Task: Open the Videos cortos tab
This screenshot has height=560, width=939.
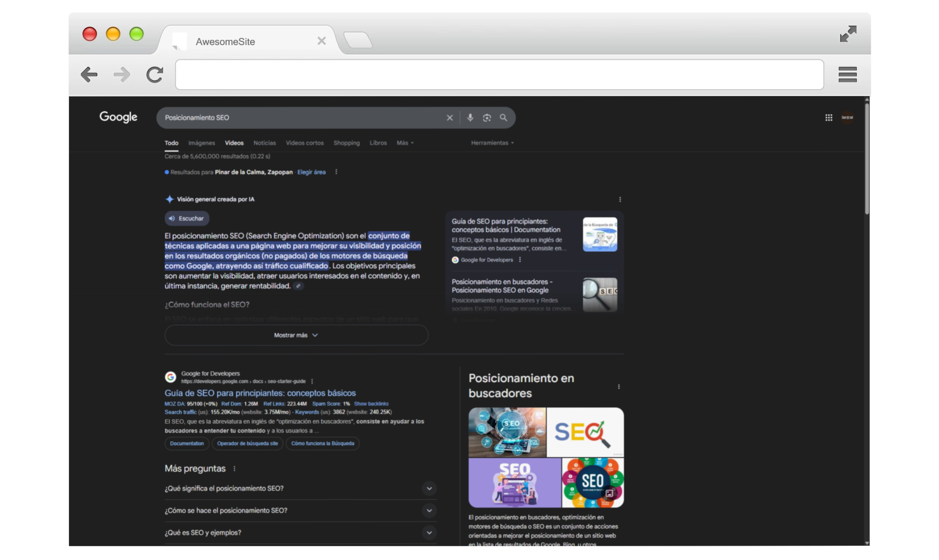Action: coord(304,143)
